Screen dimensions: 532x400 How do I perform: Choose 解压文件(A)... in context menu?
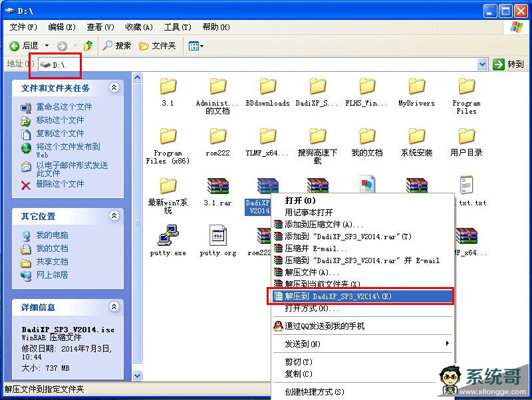pos(363,272)
